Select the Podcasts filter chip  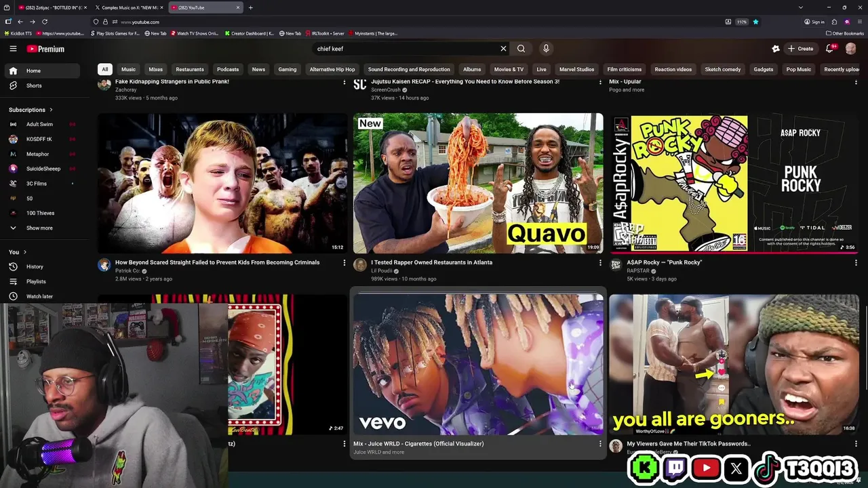point(228,69)
